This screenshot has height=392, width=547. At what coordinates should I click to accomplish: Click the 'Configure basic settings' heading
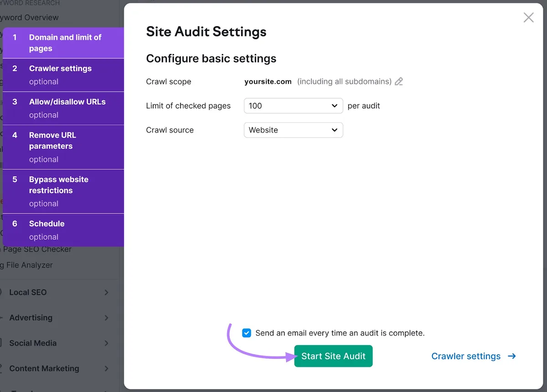pyautogui.click(x=211, y=59)
